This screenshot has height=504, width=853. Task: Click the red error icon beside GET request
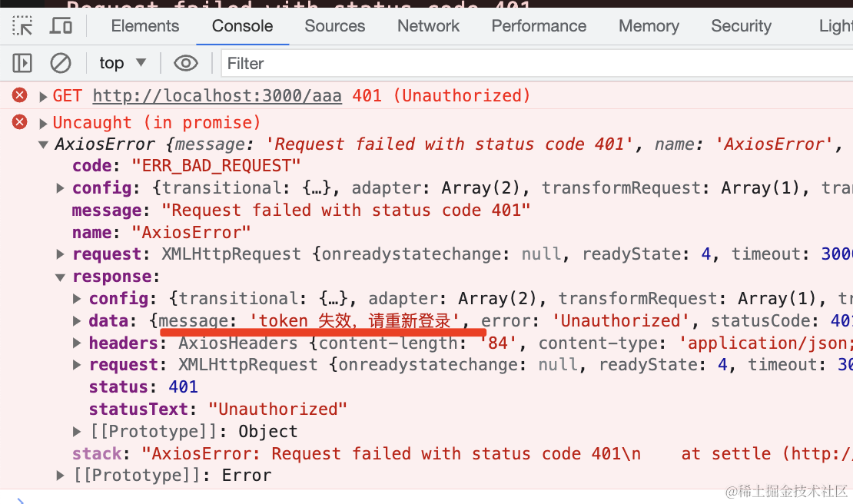click(19, 95)
